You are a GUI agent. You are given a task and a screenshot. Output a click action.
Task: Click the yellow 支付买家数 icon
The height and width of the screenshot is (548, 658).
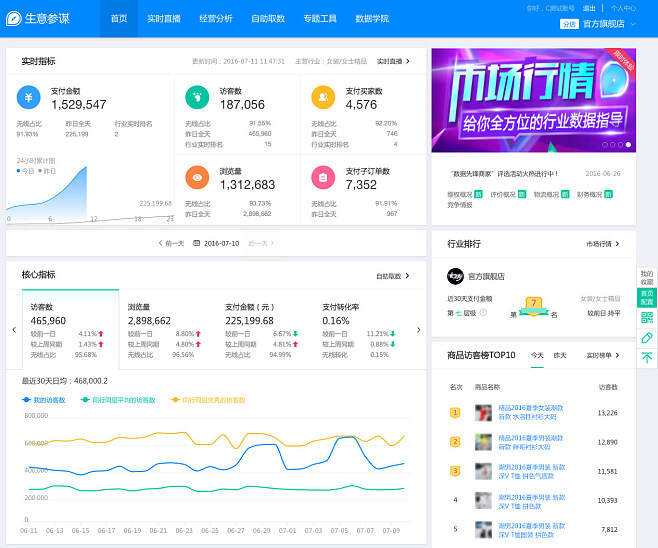(x=323, y=97)
